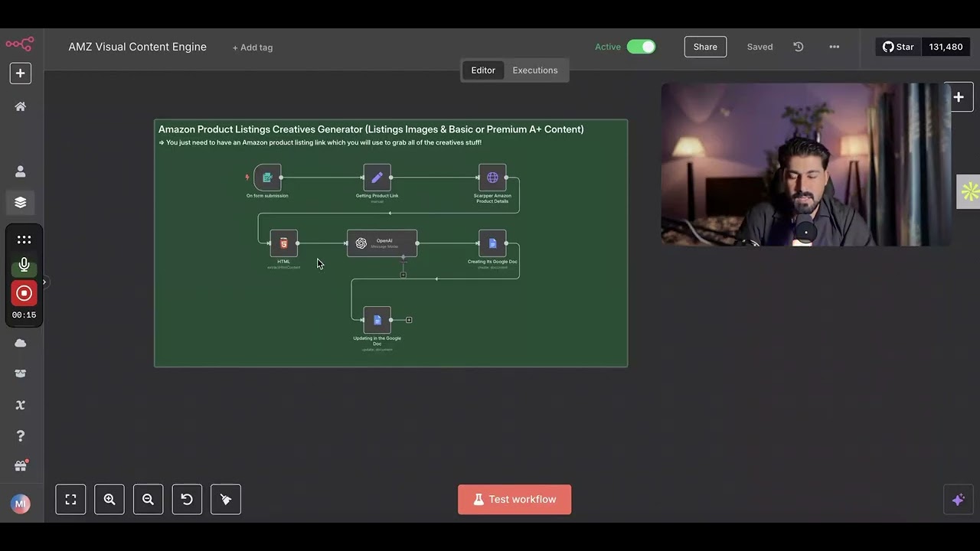The height and width of the screenshot is (551, 980).
Task: Zoom out of the canvas
Action: [x=148, y=500]
